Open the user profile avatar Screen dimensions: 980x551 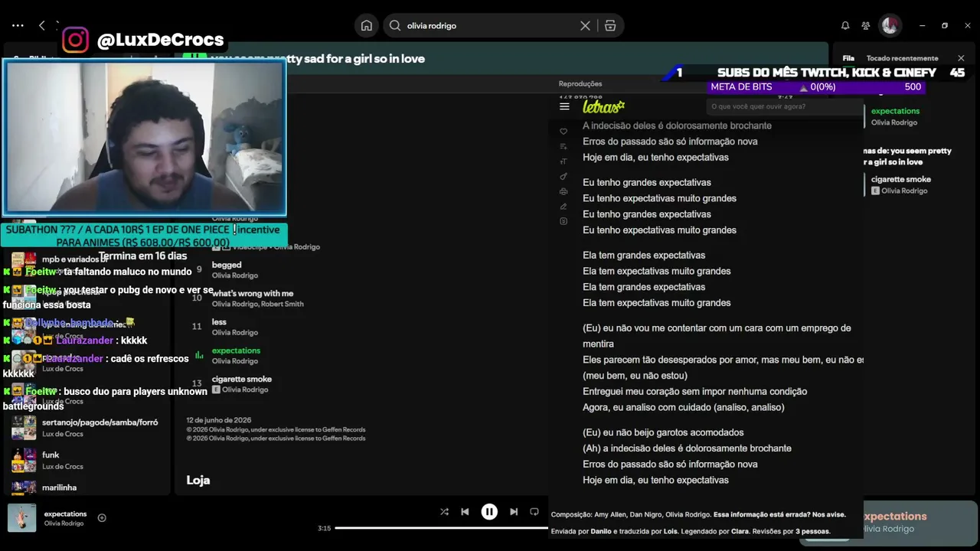890,25
